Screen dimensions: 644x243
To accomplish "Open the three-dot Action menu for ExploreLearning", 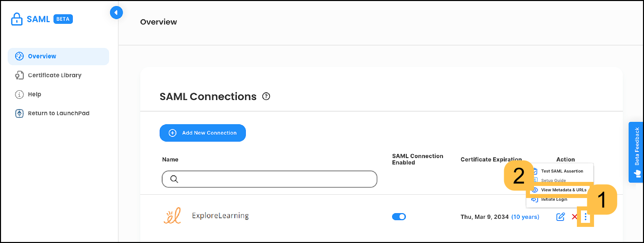I will click(x=586, y=217).
